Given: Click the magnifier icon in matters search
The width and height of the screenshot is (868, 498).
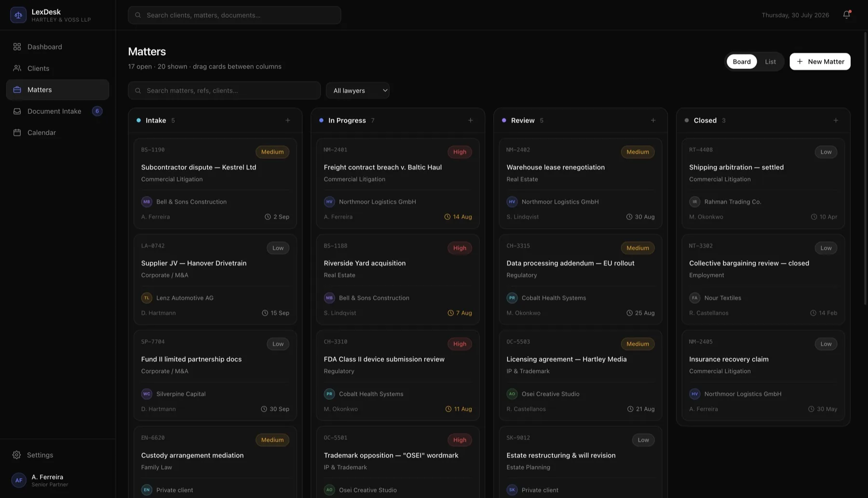Looking at the screenshot, I should coord(138,91).
